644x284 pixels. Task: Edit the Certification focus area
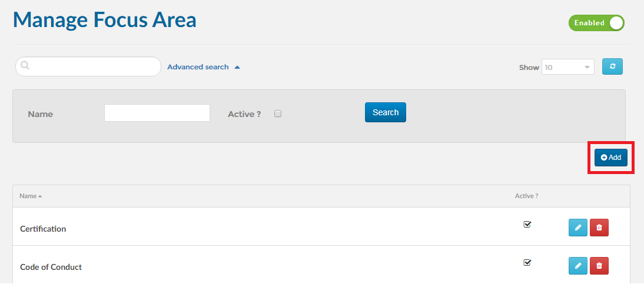578,228
